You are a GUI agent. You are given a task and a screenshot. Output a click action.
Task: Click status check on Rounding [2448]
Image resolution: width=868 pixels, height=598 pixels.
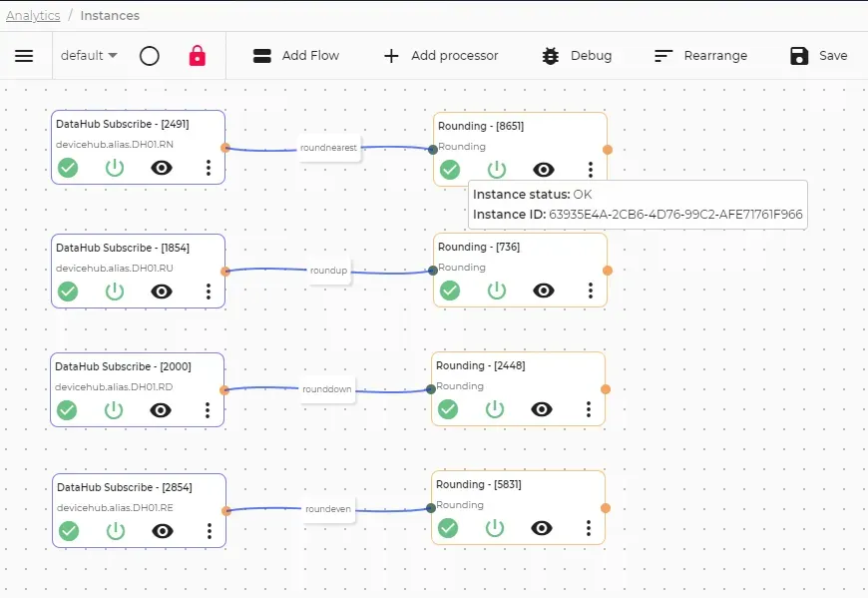coord(448,409)
